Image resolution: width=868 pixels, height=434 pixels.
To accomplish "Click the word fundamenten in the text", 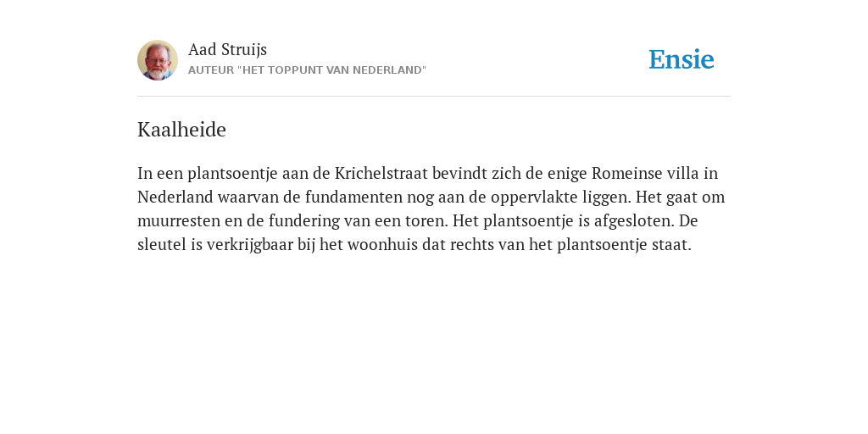I will (353, 197).
